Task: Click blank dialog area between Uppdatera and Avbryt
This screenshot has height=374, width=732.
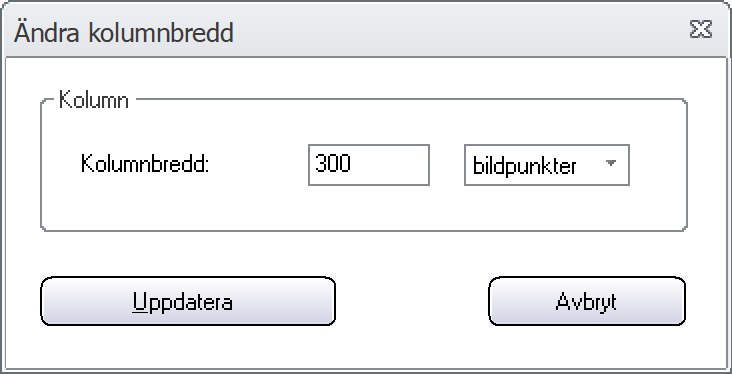Action: point(412,301)
